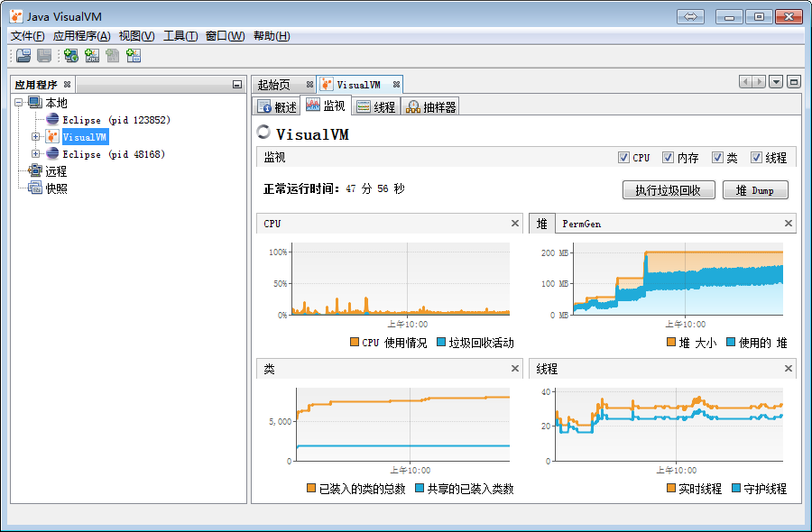Click the 堆 大小 orange legend swatch
The width and height of the screenshot is (812, 532).
(x=671, y=342)
